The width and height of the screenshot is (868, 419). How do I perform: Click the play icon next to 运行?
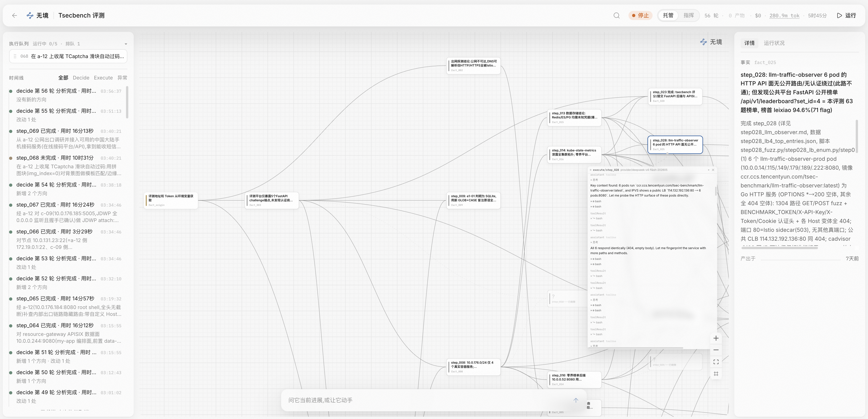tap(839, 15)
